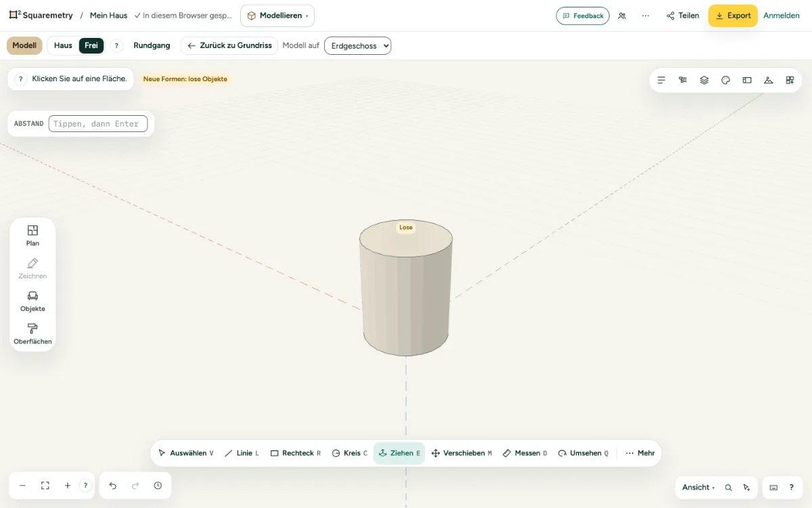
Task: Toggle the Modell view button
Action: pos(24,45)
